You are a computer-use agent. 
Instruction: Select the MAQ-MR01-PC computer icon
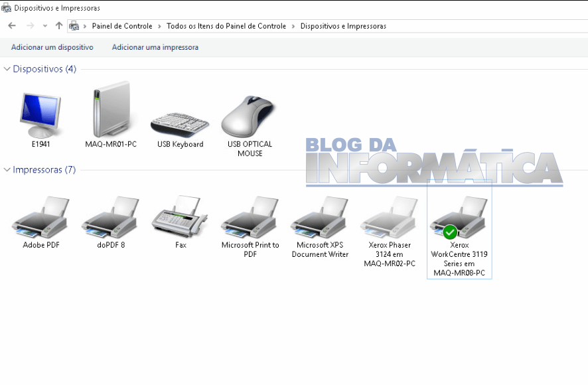click(111, 110)
